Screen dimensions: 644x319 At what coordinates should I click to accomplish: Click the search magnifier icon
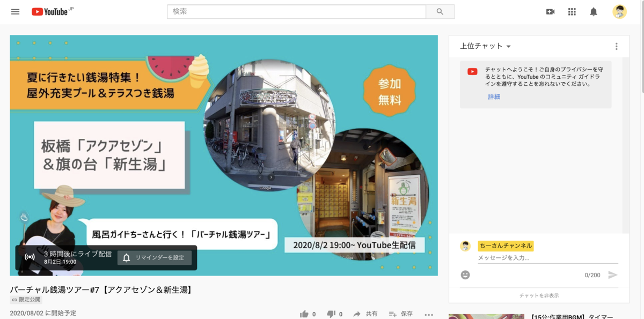pos(440,11)
